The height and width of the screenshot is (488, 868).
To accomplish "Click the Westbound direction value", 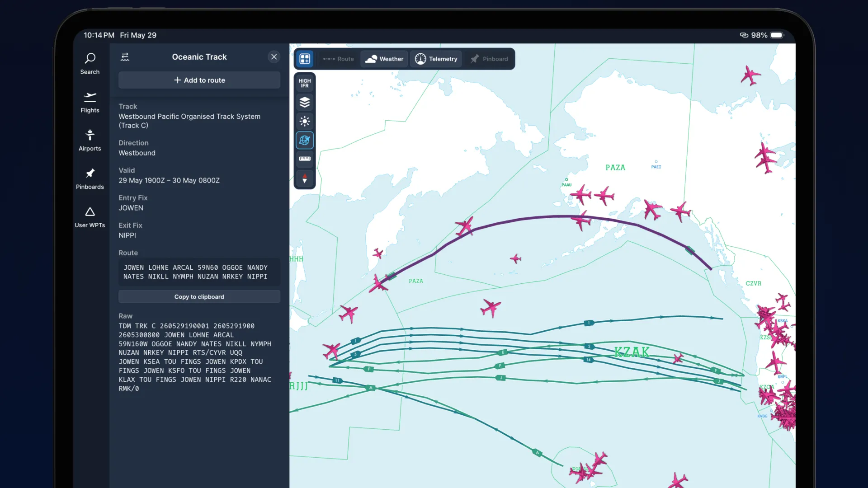I will [137, 153].
